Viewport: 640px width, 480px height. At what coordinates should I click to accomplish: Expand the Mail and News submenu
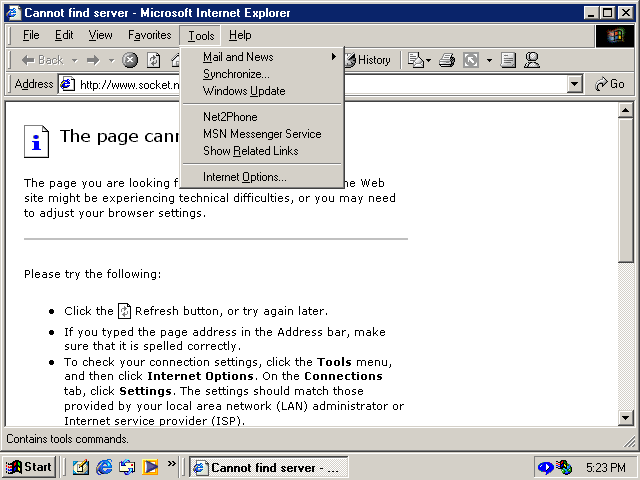point(262,57)
